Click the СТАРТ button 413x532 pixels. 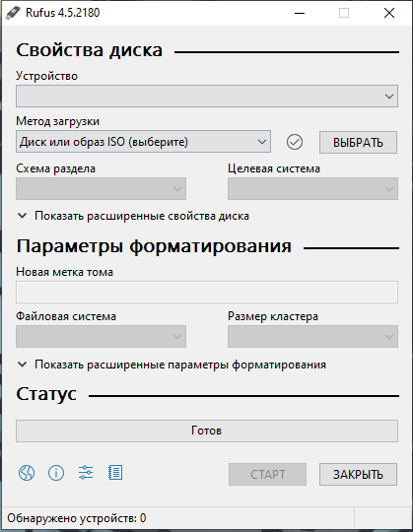(x=267, y=474)
